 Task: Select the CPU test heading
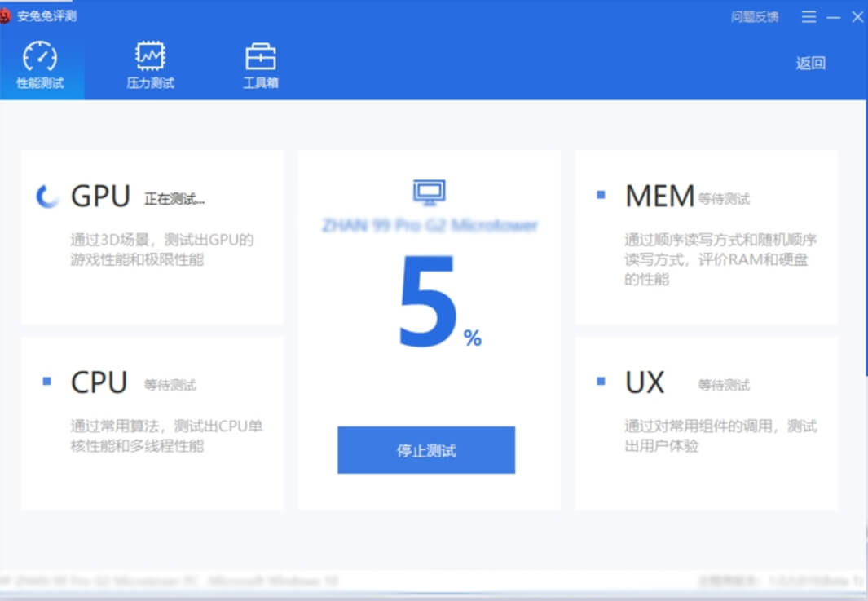(x=99, y=382)
